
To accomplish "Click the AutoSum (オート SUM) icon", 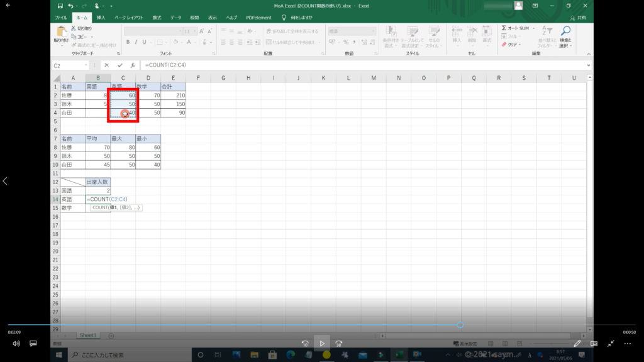I will (x=504, y=28).
